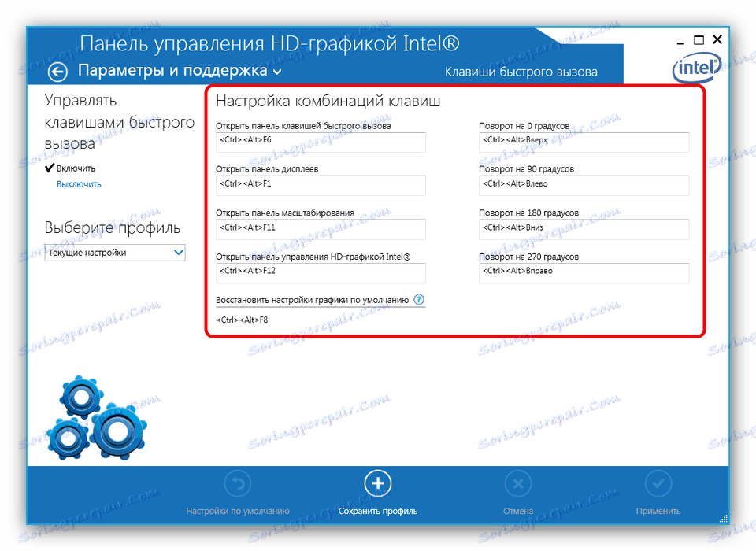756x551 pixels.
Task: Open help icon next to Восстановить настройки
Action: point(420,299)
